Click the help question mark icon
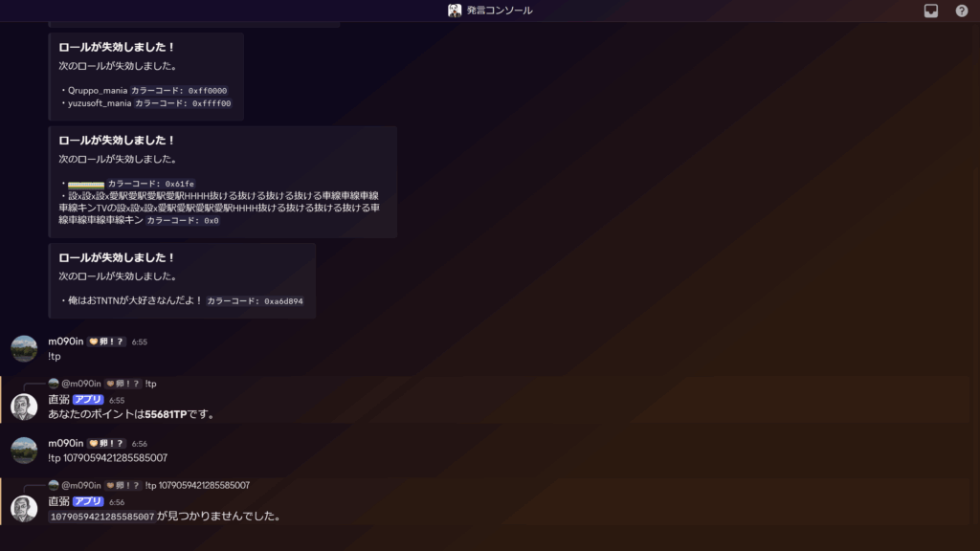Screen dimensions: 980x551 click(961, 11)
